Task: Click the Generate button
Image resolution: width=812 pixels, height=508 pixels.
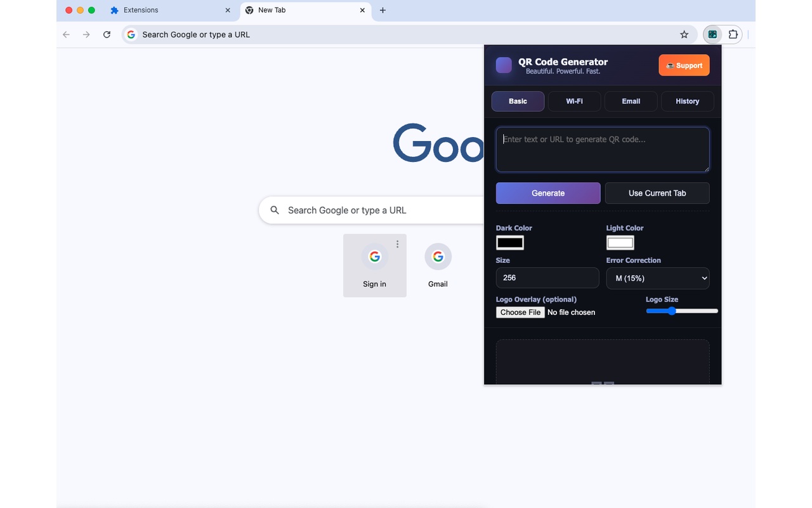Action: (548, 193)
